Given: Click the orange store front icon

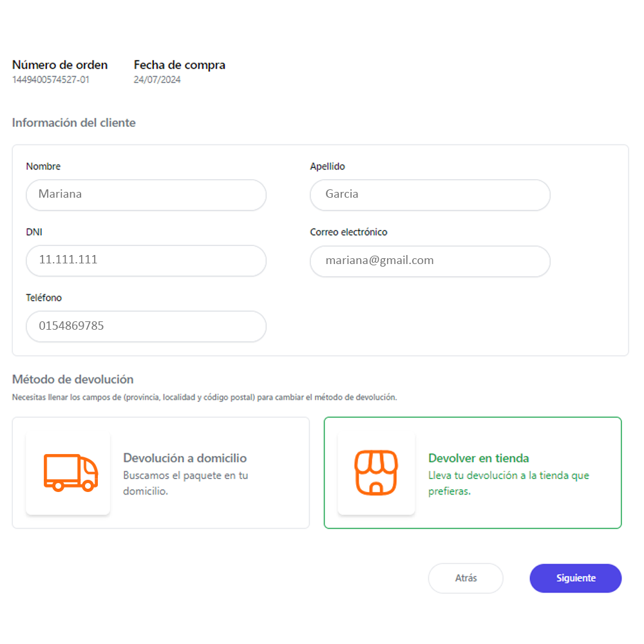Looking at the screenshot, I should [x=376, y=473].
